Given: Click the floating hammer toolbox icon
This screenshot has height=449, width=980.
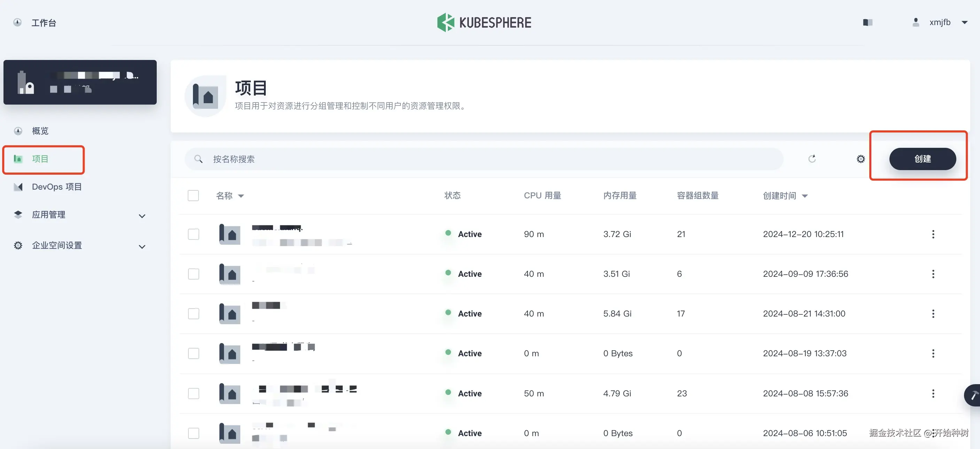Looking at the screenshot, I should point(973,396).
